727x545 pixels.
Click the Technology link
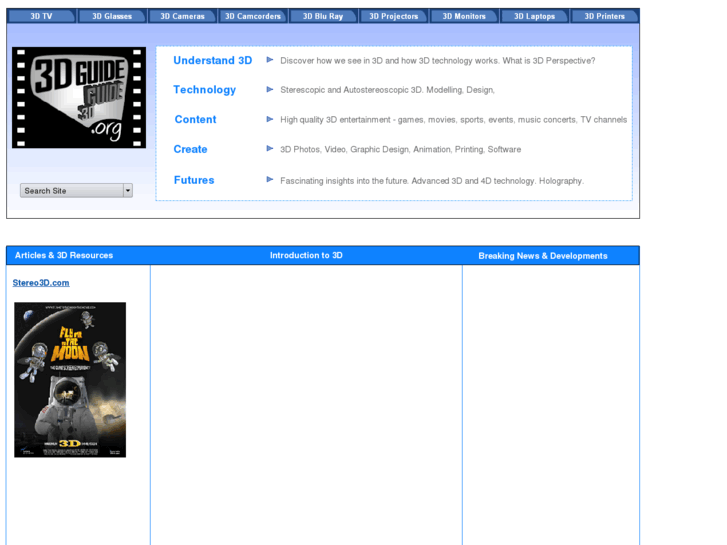click(x=204, y=90)
